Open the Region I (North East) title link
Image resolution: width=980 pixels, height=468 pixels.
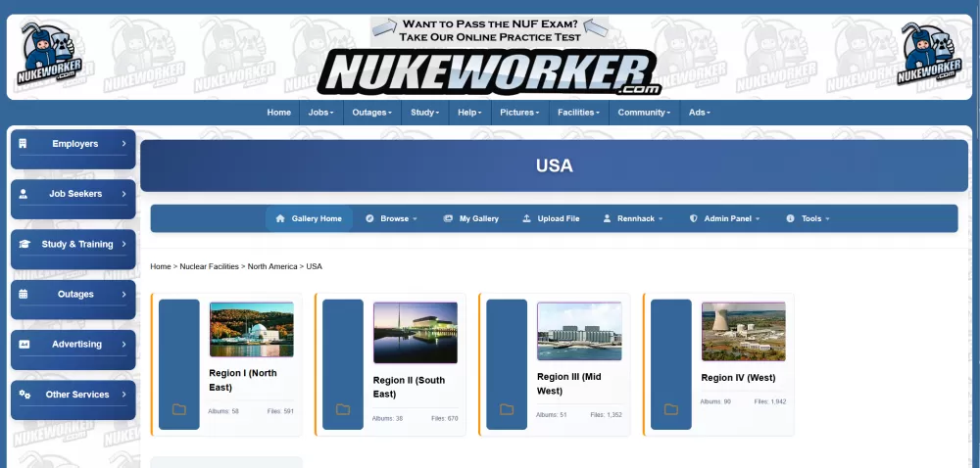tap(243, 380)
